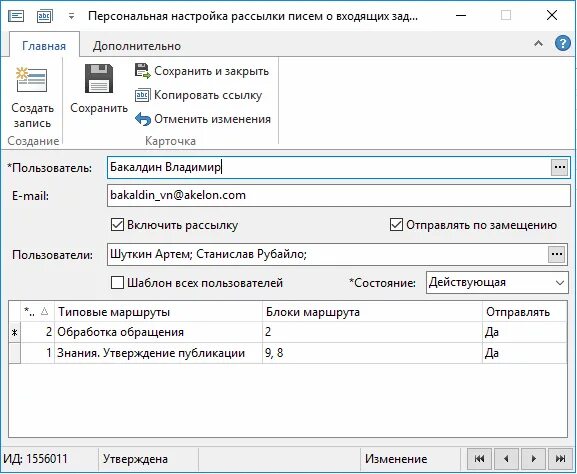
Task: Toggle Отправлять по замещению checkbox
Action: (396, 225)
